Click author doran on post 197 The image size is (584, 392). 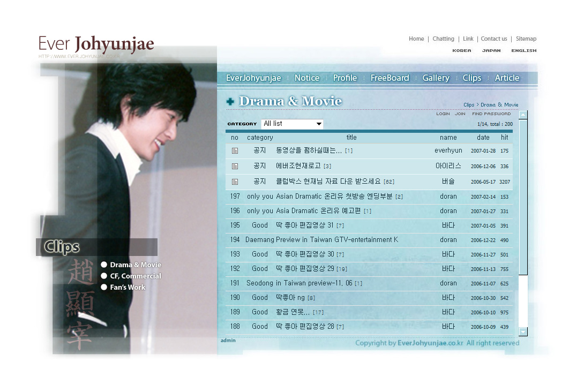(x=448, y=196)
